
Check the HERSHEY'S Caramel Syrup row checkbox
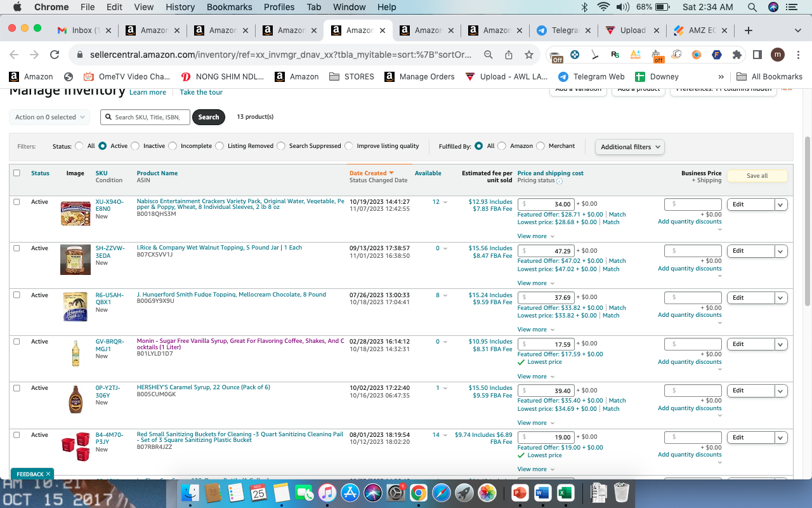pyautogui.click(x=16, y=388)
